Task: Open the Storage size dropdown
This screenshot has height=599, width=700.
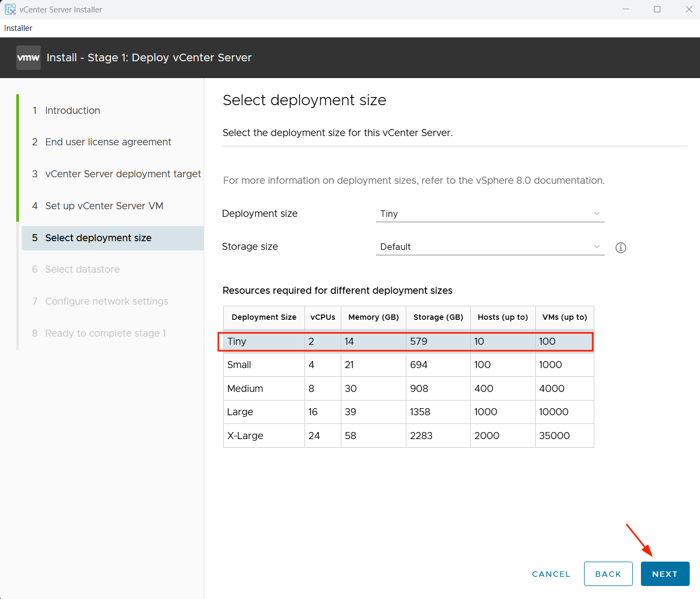Action: (x=490, y=247)
